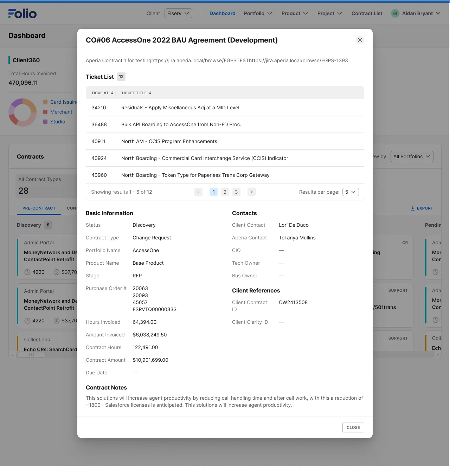Viewport: 450px width, 476px height.
Task: Select the Bulk API Boarding ticket row
Action: click(x=225, y=124)
